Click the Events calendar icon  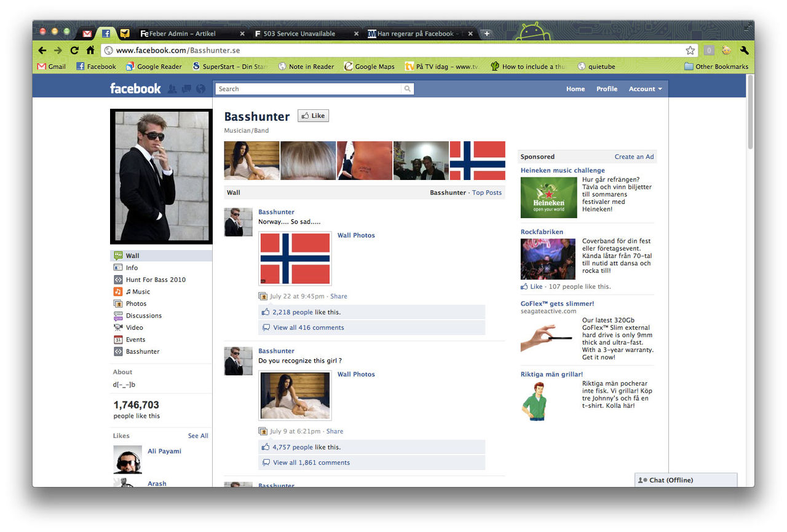tap(118, 339)
